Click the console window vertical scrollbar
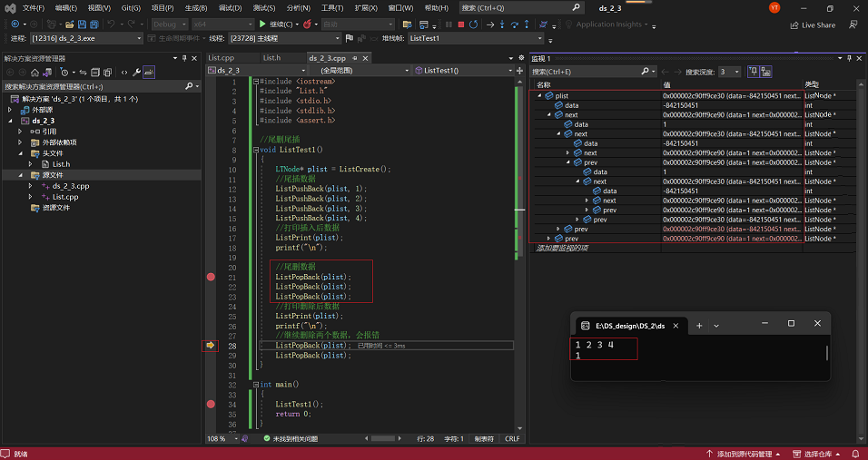Image resolution: width=868 pixels, height=460 pixels. (x=827, y=353)
